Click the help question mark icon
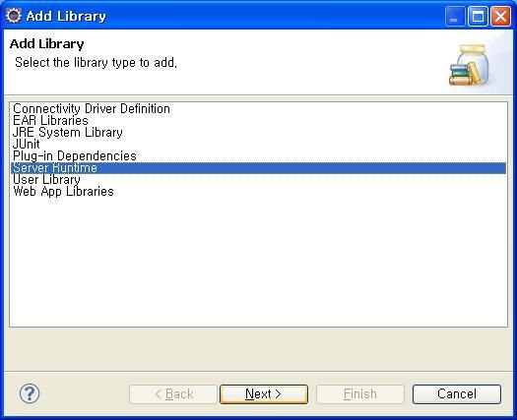Viewport: 517px width, 420px height. pos(30,393)
